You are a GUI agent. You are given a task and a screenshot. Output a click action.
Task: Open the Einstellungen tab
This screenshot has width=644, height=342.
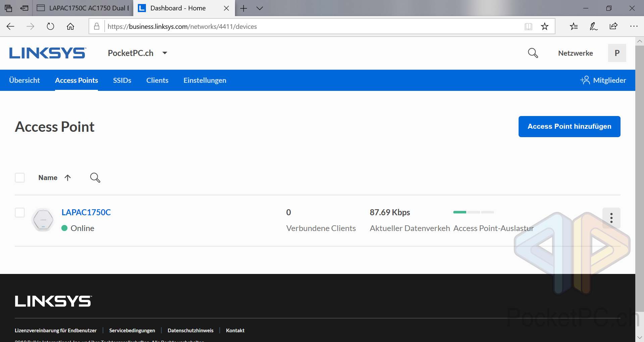(x=205, y=80)
